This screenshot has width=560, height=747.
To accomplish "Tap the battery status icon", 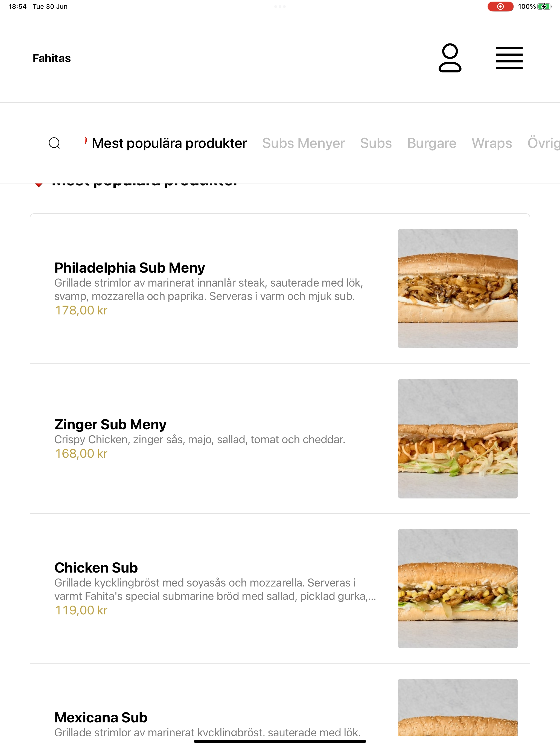I will coord(544,6).
